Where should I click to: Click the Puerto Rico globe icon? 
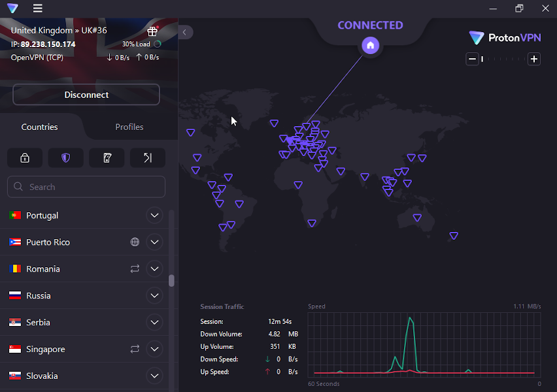tap(135, 242)
